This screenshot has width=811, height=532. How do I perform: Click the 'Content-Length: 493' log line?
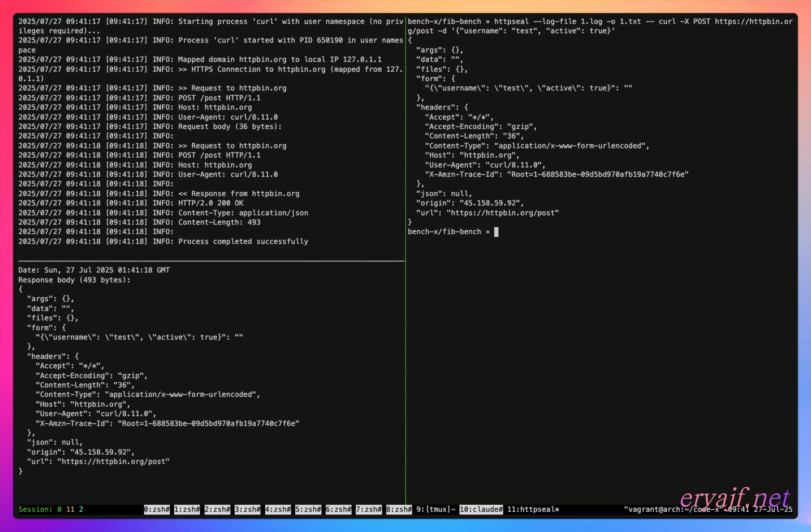coord(139,222)
